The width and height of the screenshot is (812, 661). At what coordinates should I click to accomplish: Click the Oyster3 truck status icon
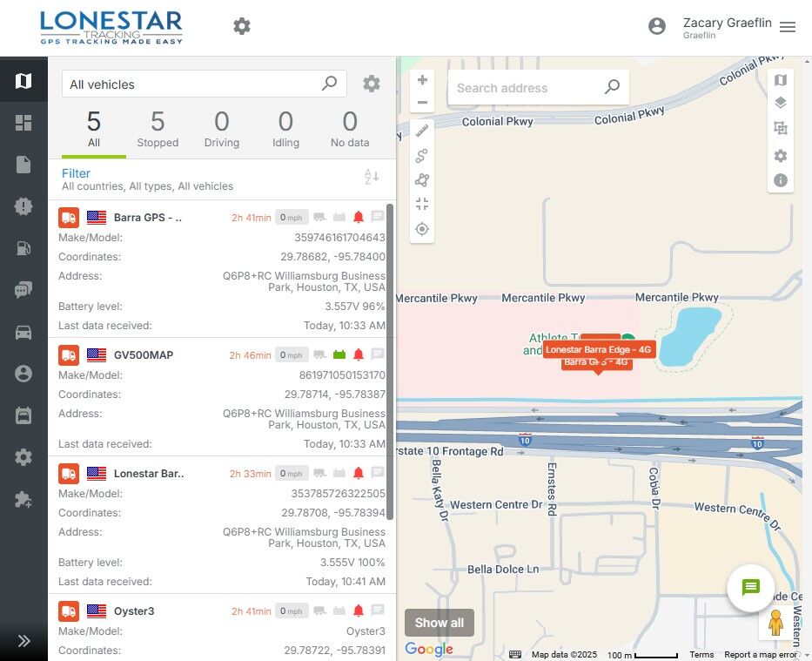(x=320, y=610)
